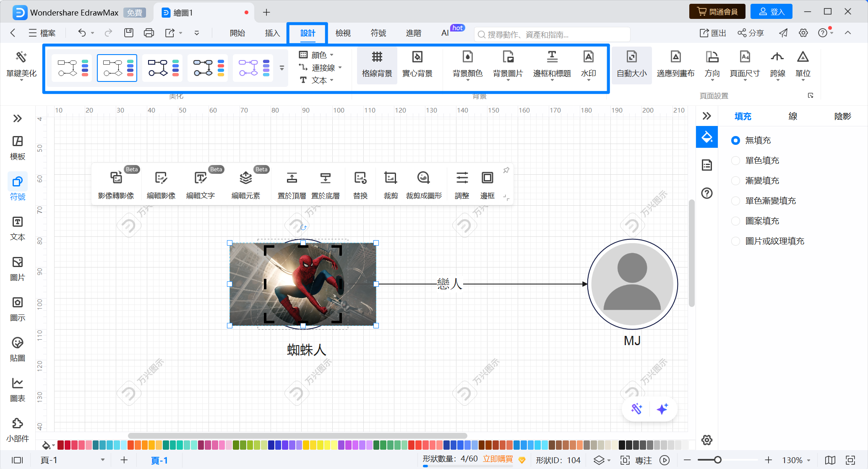868x469 pixels.
Task: Click the 單位 unit icon
Action: tap(803, 65)
